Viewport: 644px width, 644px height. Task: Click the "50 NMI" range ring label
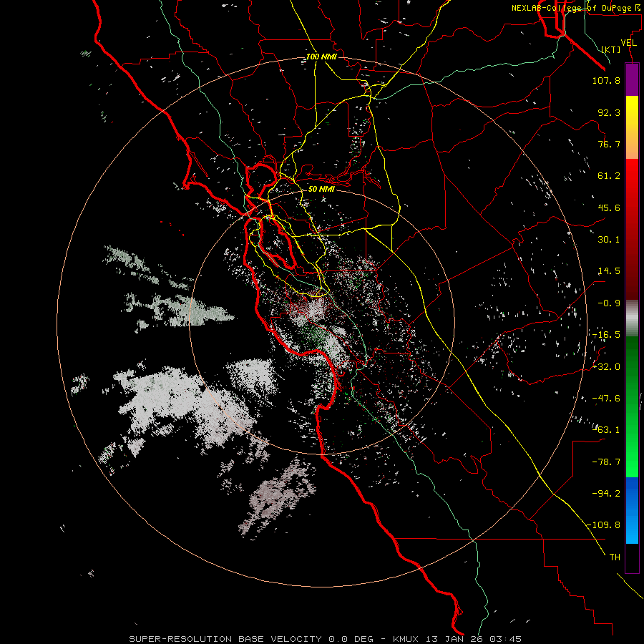tap(321, 189)
